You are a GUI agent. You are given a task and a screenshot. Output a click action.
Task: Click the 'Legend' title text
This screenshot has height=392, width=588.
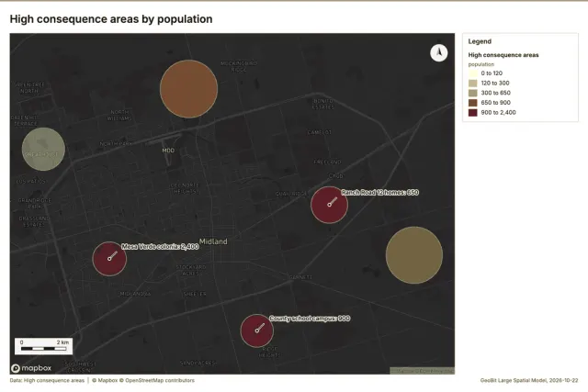coord(480,41)
